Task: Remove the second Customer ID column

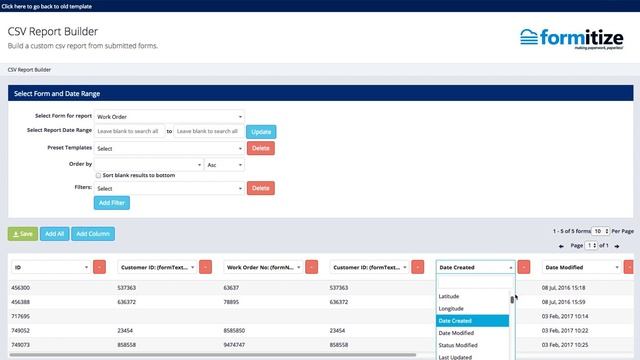Action: [x=418, y=267]
